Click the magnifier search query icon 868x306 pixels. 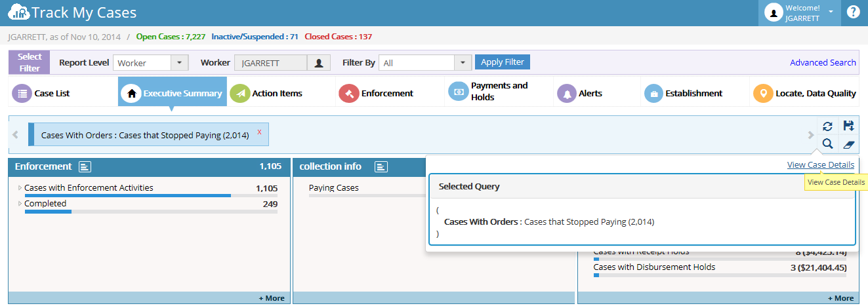(827, 143)
